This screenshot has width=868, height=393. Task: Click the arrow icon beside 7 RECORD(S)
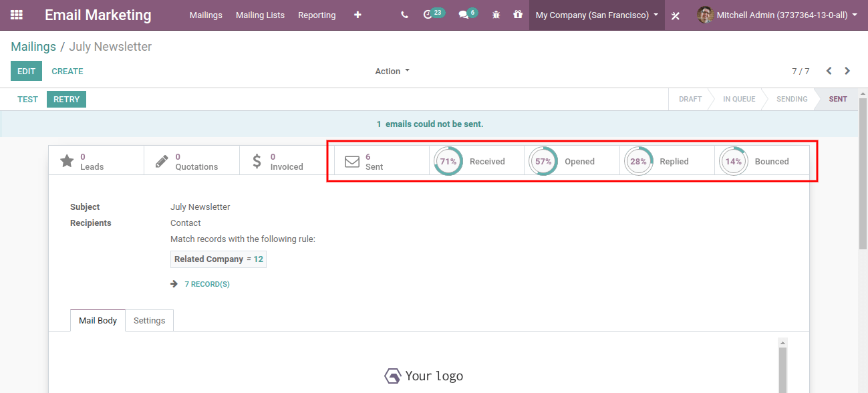tap(174, 284)
